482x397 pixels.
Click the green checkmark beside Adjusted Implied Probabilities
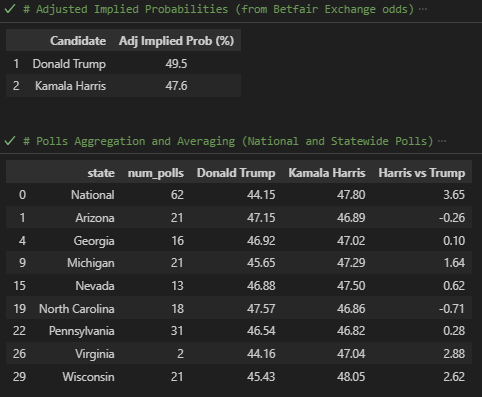click(10, 9)
